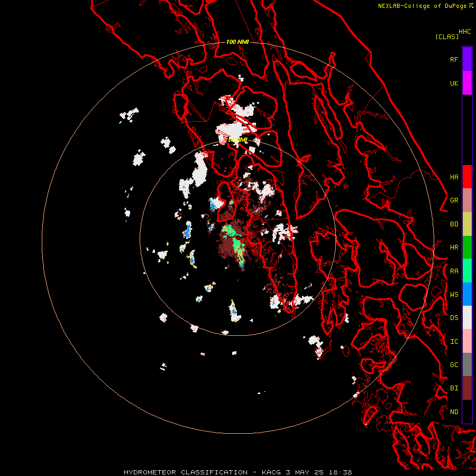Click the HHC product code label
476x476 pixels.
(464, 32)
